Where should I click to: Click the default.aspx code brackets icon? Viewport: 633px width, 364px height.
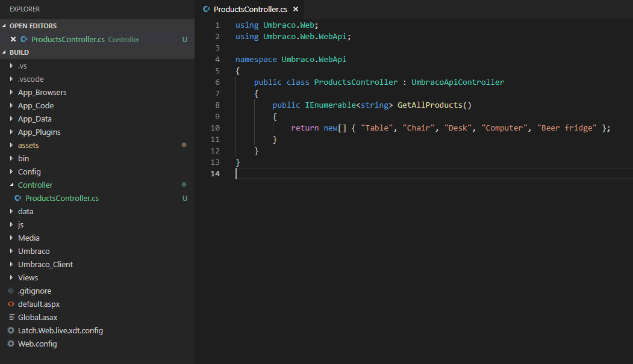tap(11, 304)
